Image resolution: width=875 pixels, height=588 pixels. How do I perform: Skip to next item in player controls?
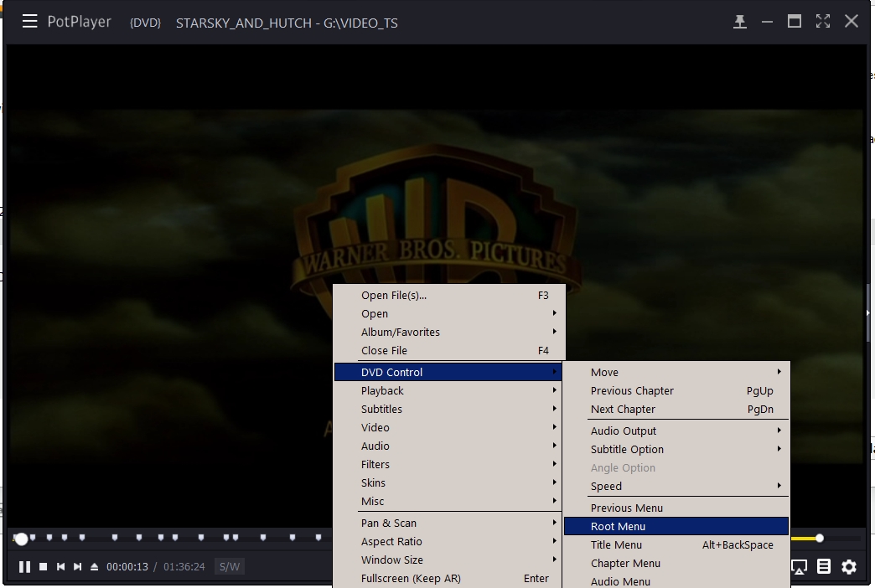click(78, 567)
